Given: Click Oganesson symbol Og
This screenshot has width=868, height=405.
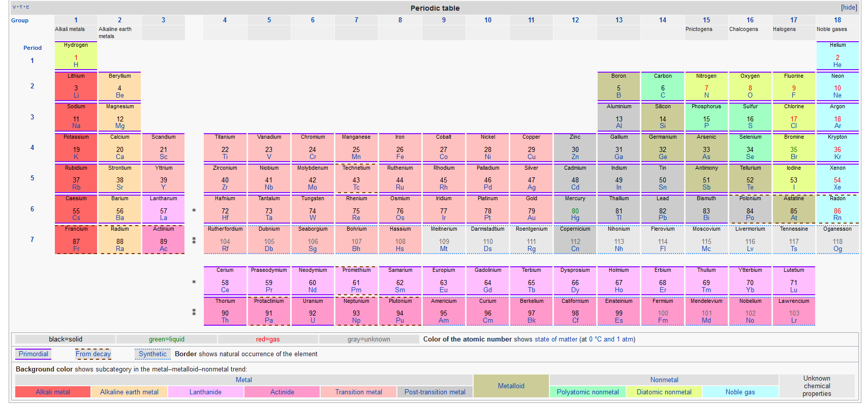Looking at the screenshot, I should pos(838,249).
